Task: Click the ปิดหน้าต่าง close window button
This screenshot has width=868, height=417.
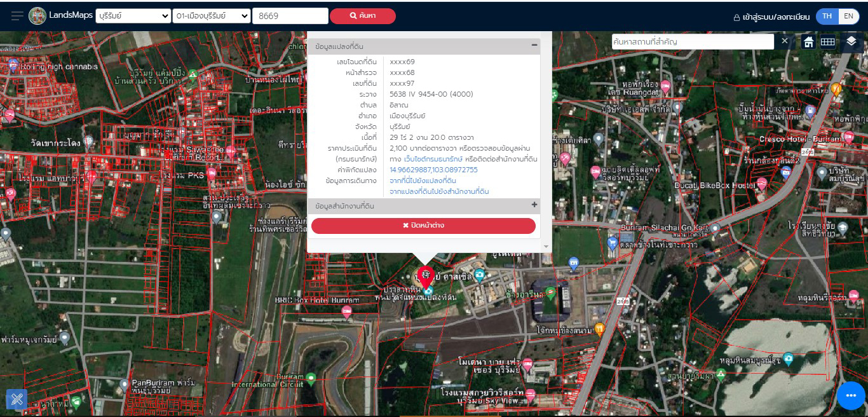Action: tap(423, 226)
